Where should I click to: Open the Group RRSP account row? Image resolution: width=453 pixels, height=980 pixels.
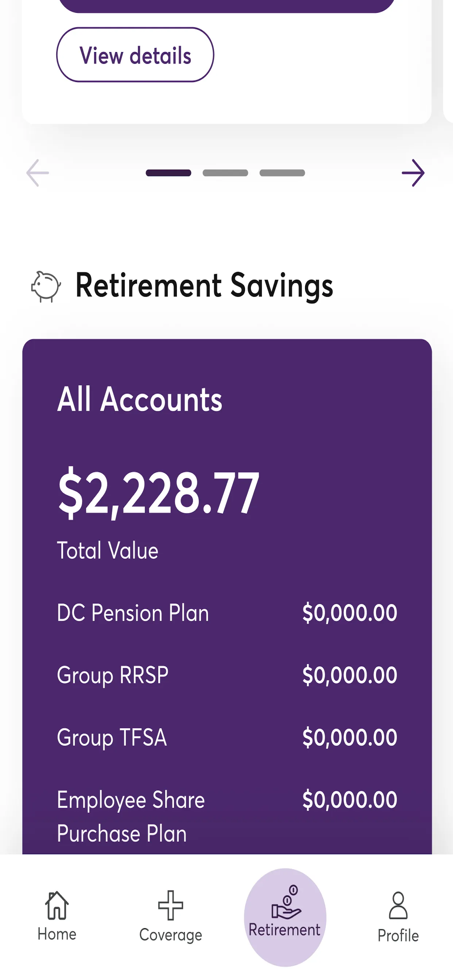click(227, 675)
